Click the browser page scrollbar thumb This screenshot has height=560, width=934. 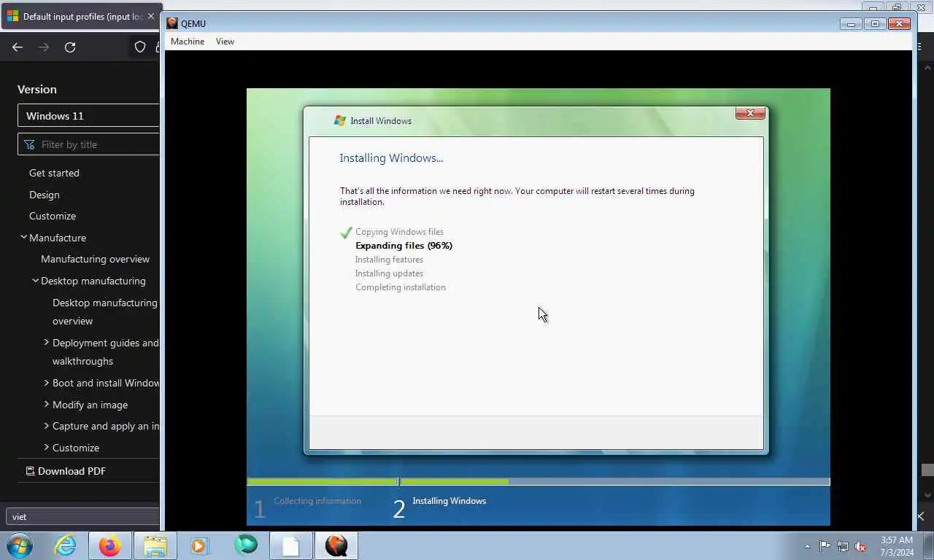click(927, 470)
